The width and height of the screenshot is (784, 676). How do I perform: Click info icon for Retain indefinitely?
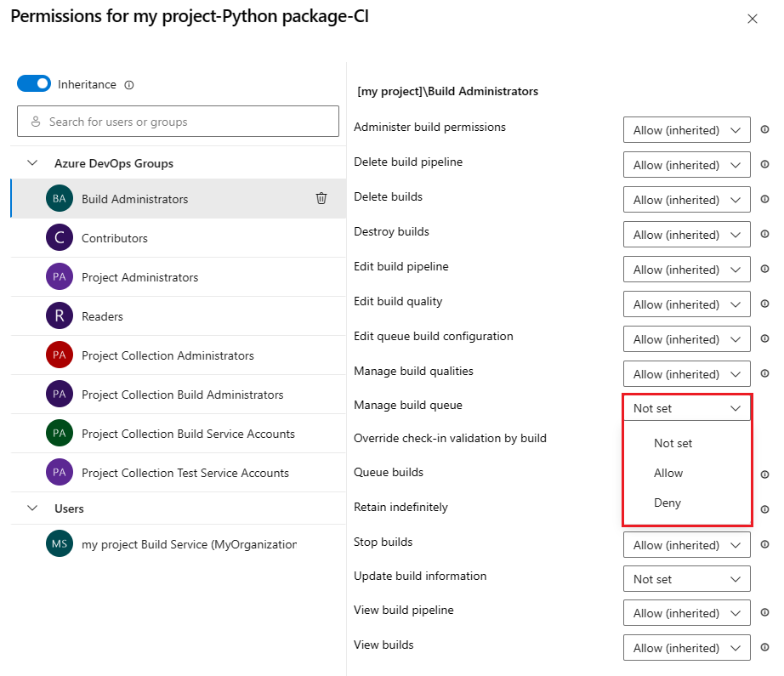point(764,509)
